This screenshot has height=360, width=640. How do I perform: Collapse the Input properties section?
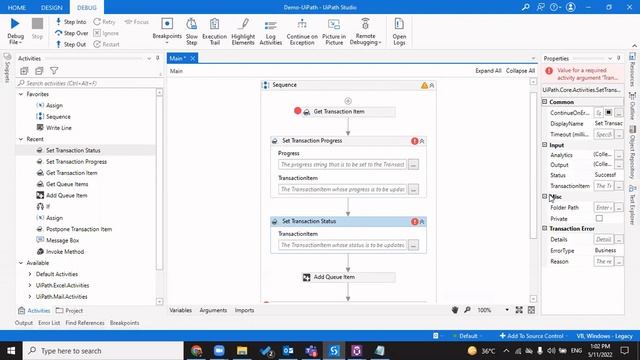(545, 145)
